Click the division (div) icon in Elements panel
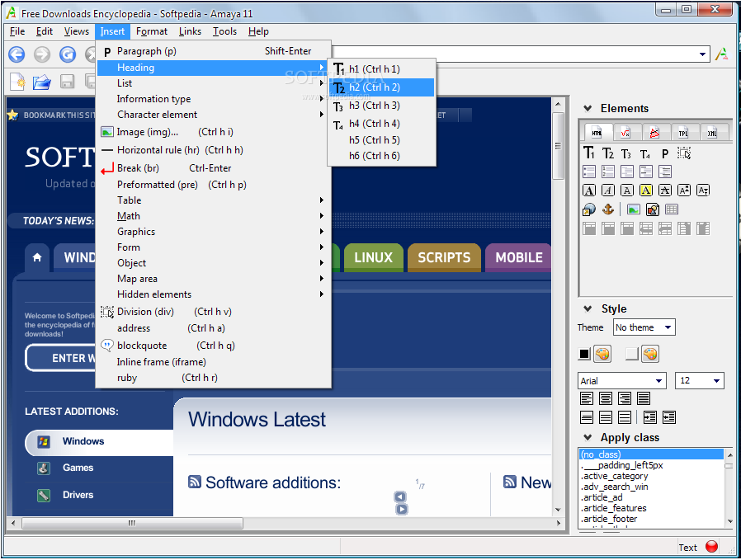 684,153
